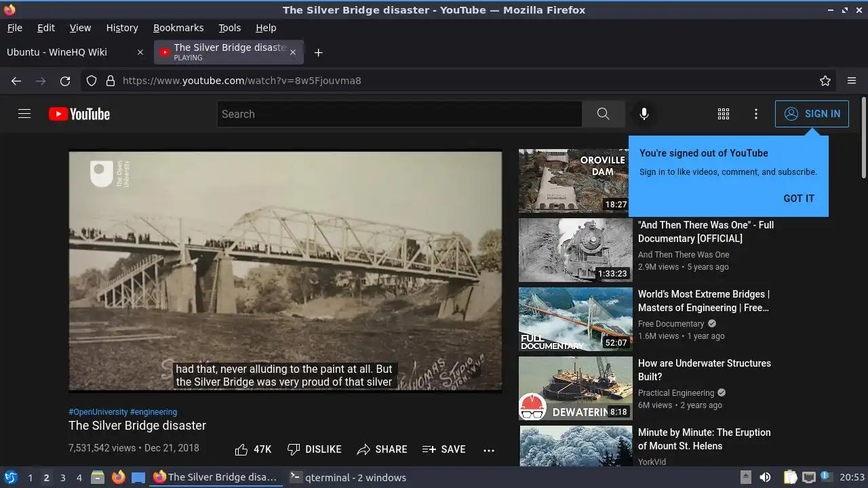This screenshot has width=868, height=488.
Task: Click the bridge 52:07 documentary thumbnail
Action: [x=576, y=319]
